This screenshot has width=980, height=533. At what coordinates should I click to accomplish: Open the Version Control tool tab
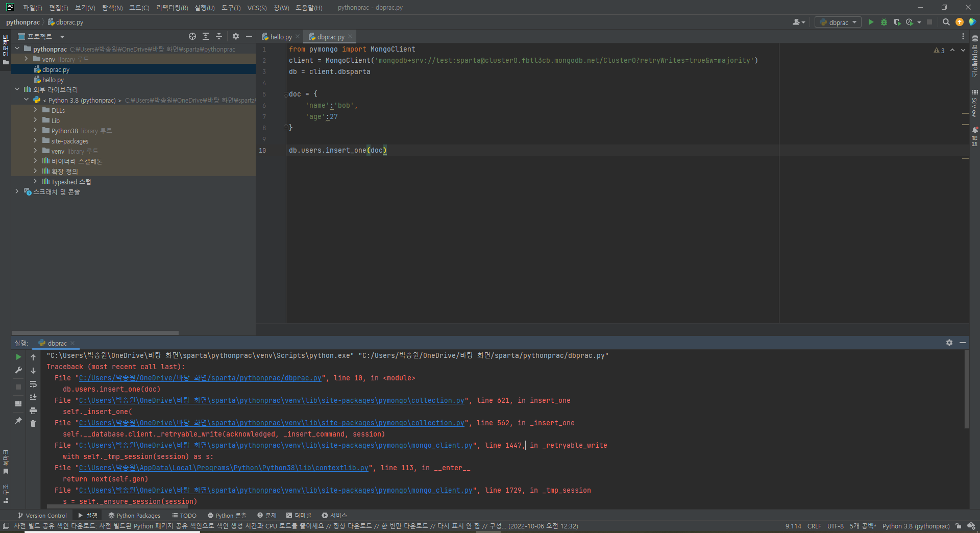click(42, 515)
